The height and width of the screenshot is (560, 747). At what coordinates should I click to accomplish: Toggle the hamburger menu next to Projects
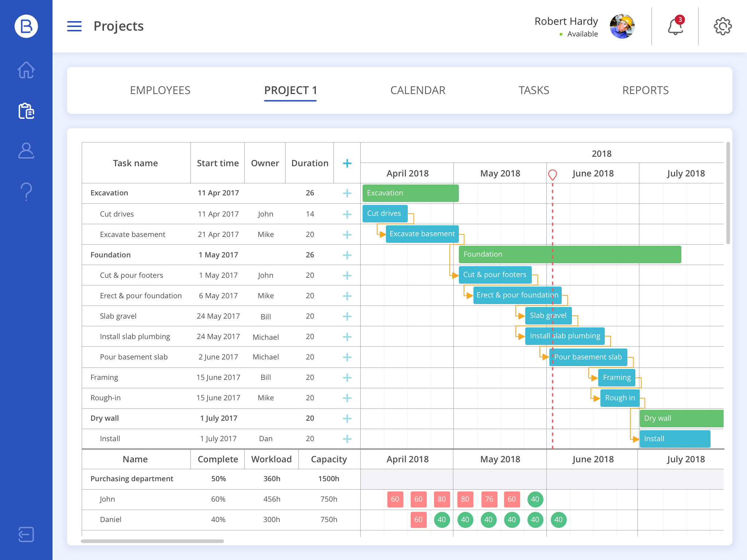coord(74,26)
